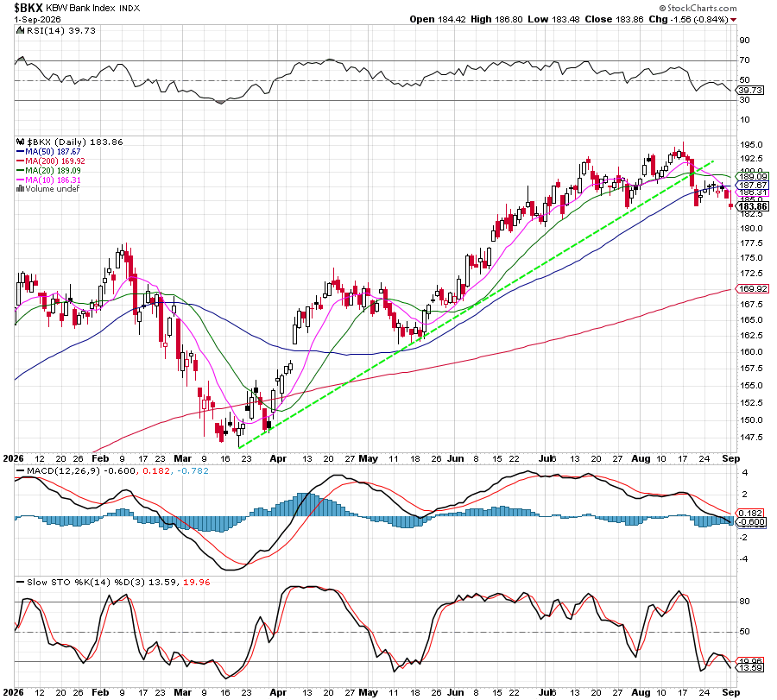Click the RSI(14) 39.73 legend label
This screenshot has width=777, height=700.
pyautogui.click(x=60, y=31)
